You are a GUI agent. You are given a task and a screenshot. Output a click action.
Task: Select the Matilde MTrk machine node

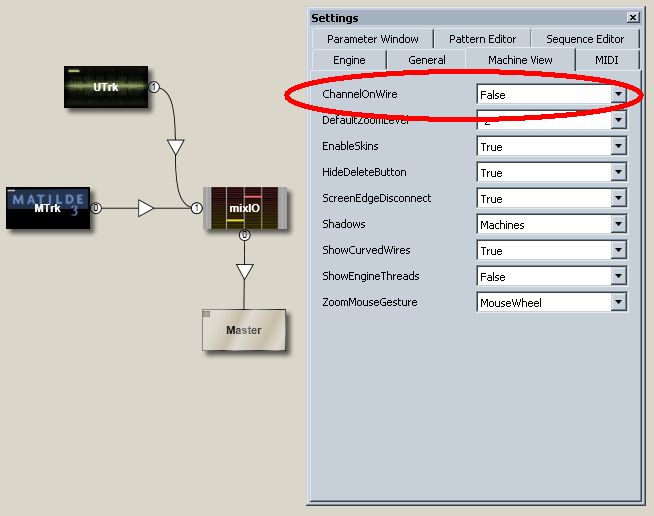tap(48, 207)
